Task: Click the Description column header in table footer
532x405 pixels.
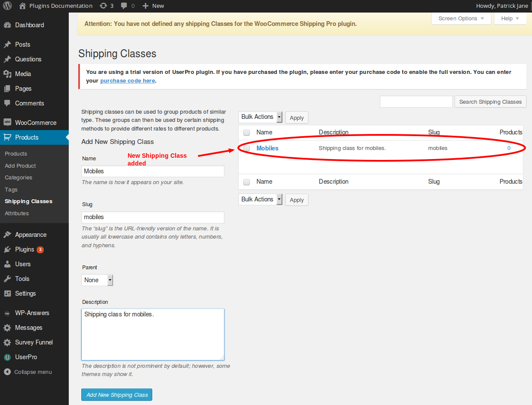Action: (x=333, y=182)
